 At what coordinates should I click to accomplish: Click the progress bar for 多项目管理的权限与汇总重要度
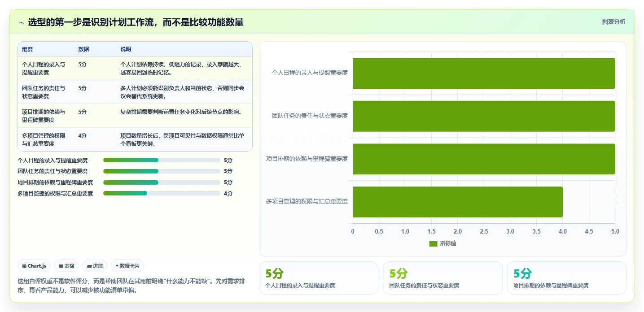pos(162,193)
